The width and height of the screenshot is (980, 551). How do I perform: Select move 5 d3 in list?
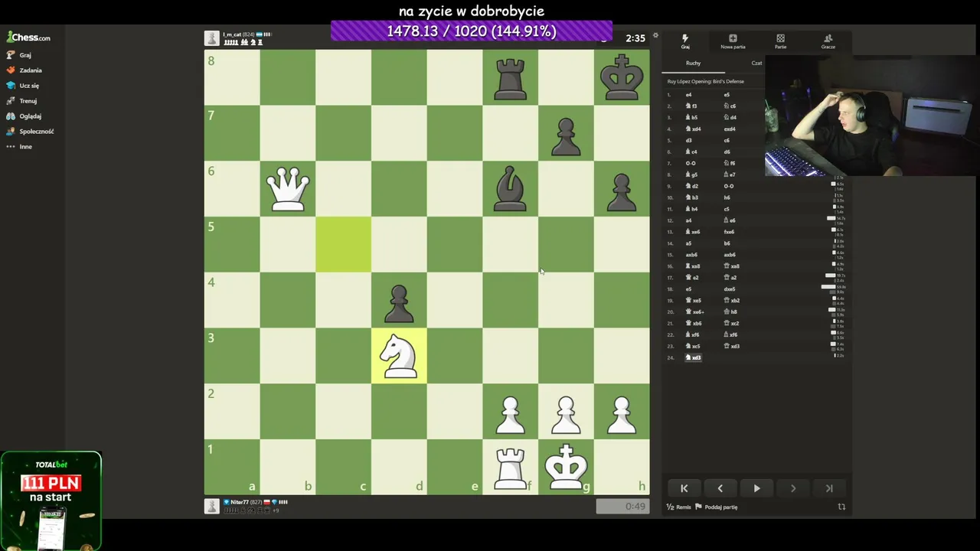[x=688, y=141]
